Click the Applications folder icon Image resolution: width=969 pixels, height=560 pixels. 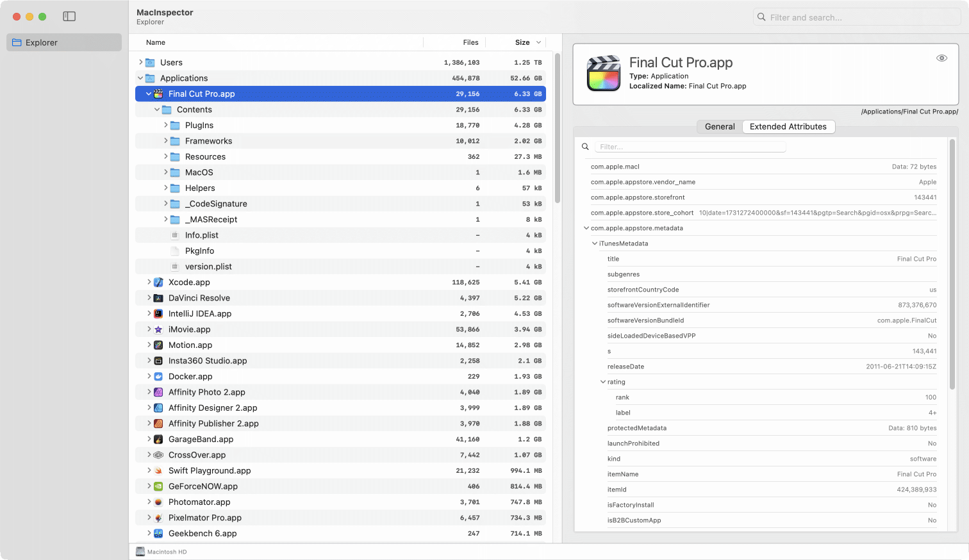tap(150, 78)
